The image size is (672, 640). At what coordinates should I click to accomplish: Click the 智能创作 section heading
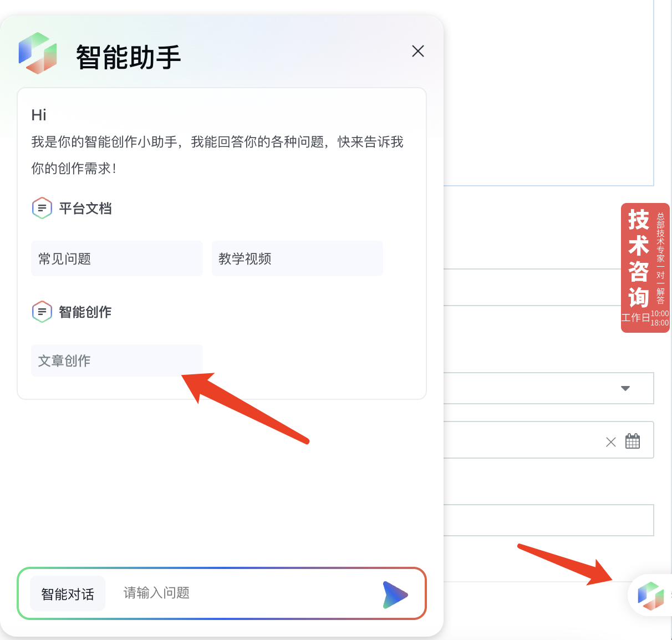point(85,312)
